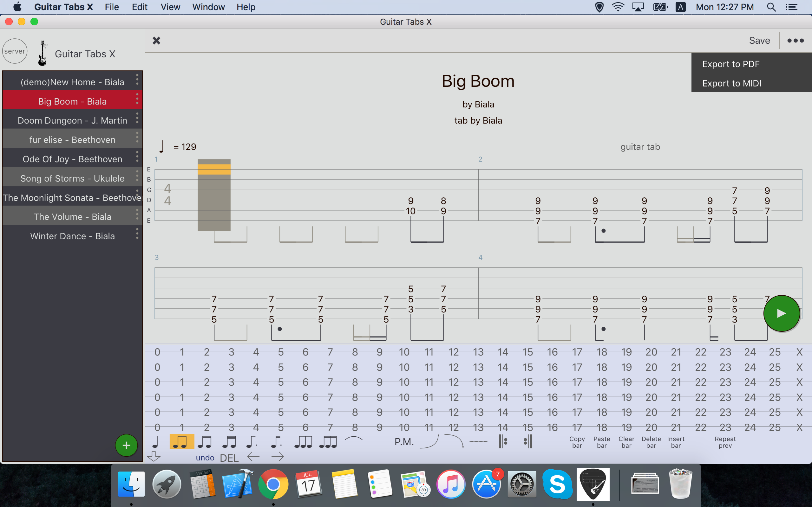Insert a start repeat bar sign

(503, 441)
